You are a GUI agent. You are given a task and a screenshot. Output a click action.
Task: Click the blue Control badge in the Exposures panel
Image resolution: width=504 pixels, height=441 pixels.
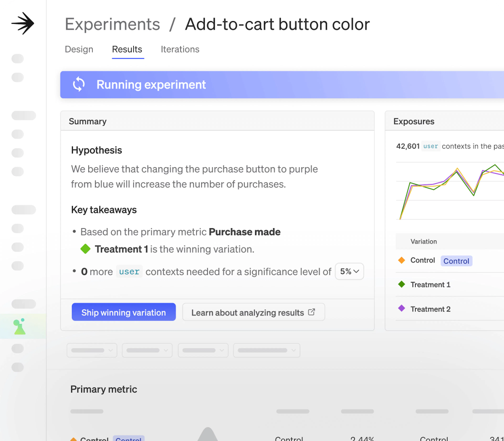(x=456, y=261)
